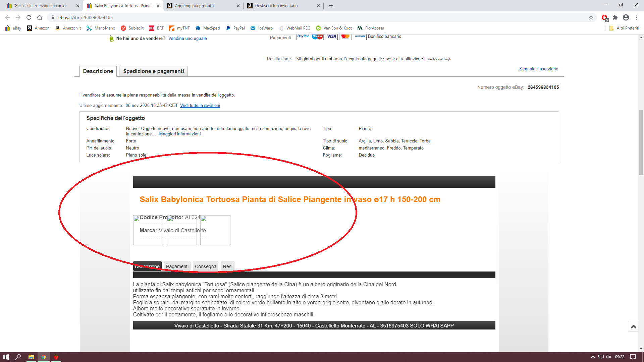The width and height of the screenshot is (644, 362).
Task: Click the red ad-blocker extension icon
Action: pos(605,18)
